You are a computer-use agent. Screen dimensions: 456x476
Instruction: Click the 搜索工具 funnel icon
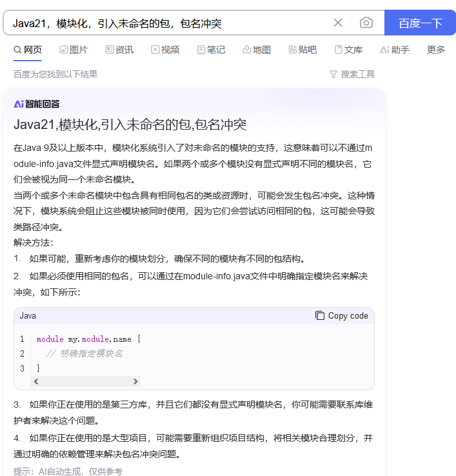pos(333,74)
